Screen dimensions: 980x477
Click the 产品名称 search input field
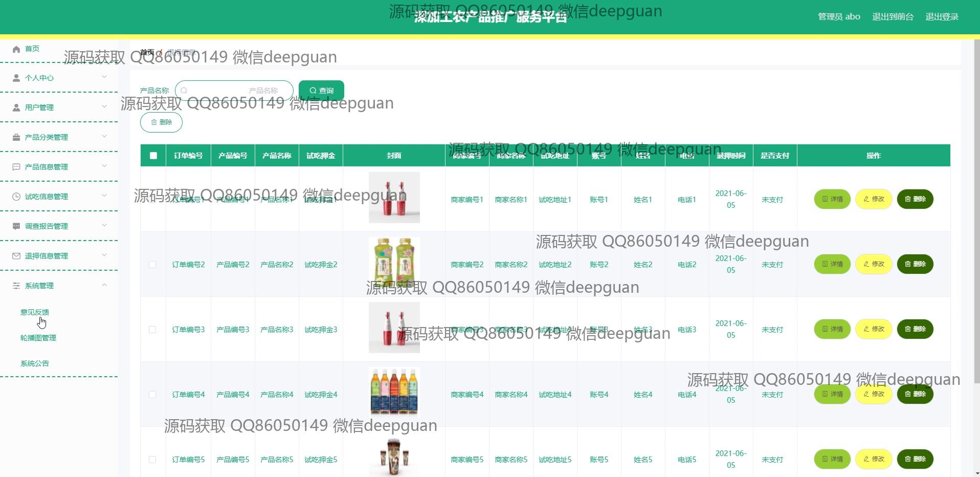pyautogui.click(x=235, y=91)
